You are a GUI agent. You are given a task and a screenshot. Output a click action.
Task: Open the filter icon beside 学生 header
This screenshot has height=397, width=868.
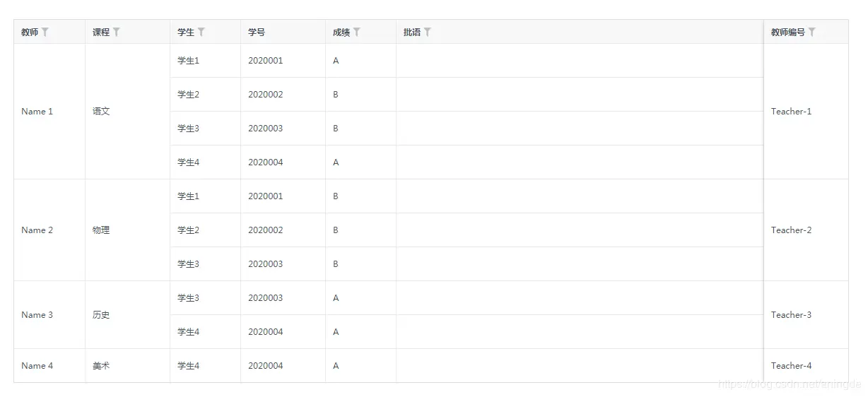tap(201, 32)
